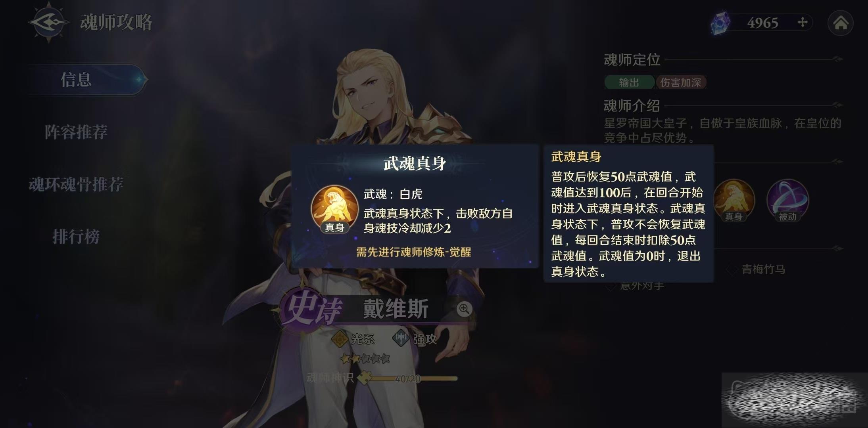Tap the crystal gem currency icon
Screen dimensions: 868x428
click(x=720, y=23)
